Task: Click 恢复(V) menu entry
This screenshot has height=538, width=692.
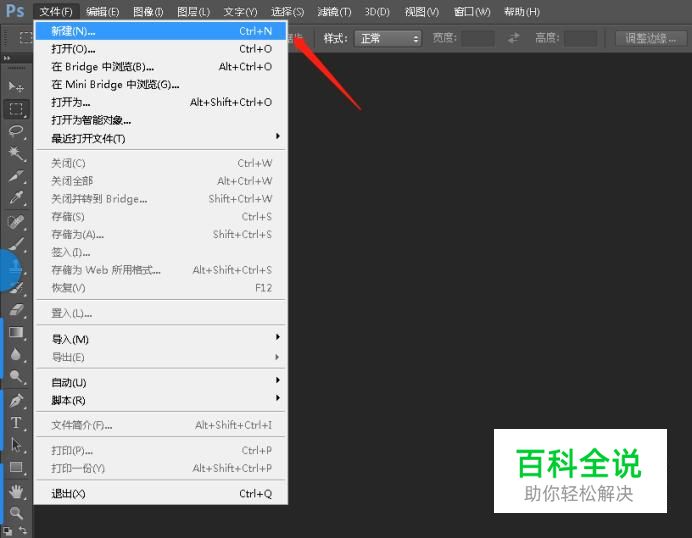Action: click(161, 288)
